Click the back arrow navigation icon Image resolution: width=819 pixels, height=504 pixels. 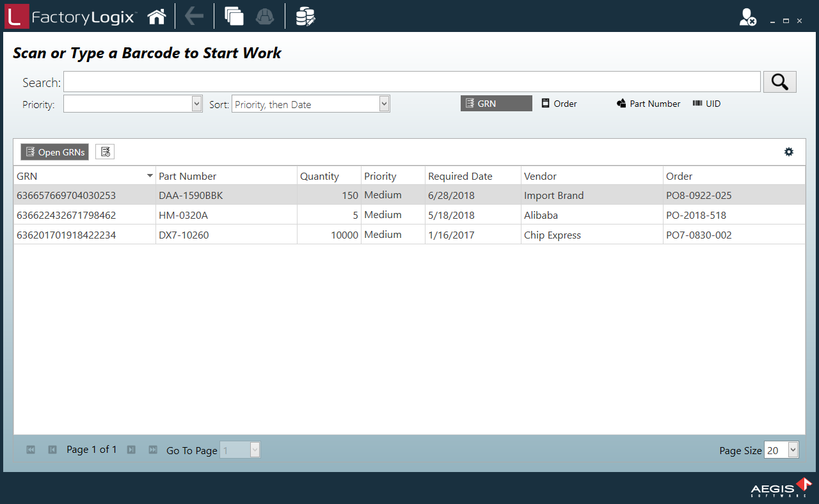tap(194, 17)
